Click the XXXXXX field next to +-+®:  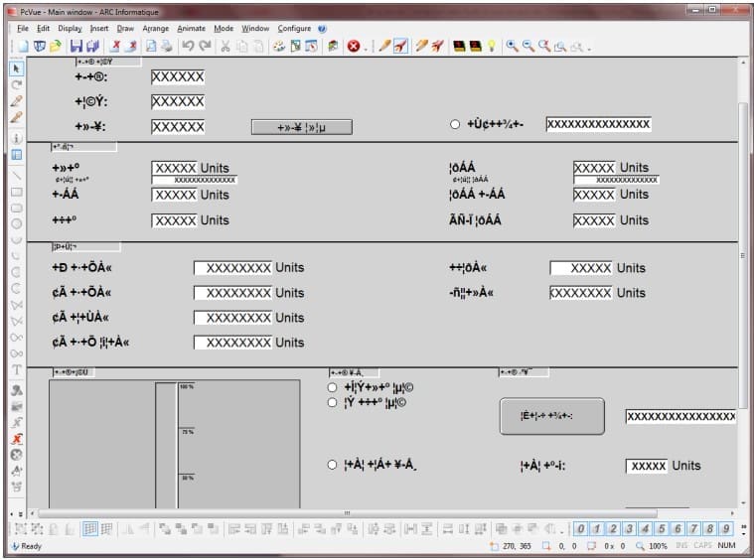coord(178,76)
